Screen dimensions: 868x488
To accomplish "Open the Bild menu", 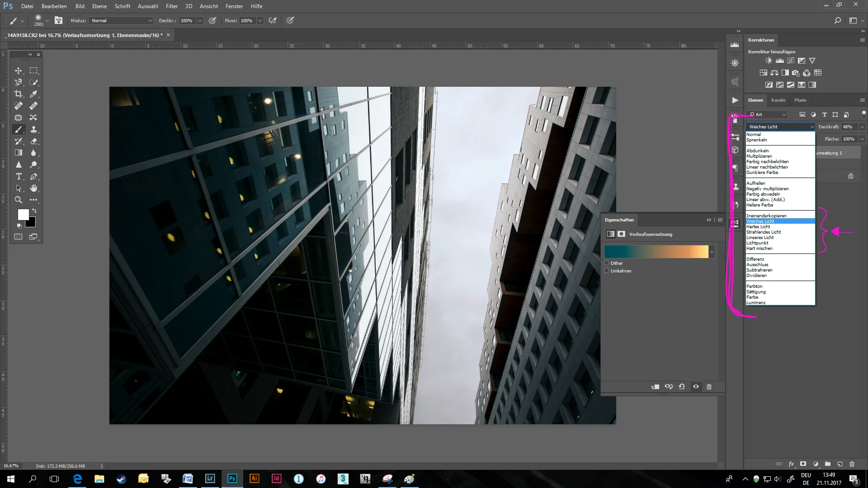I will 80,6.
